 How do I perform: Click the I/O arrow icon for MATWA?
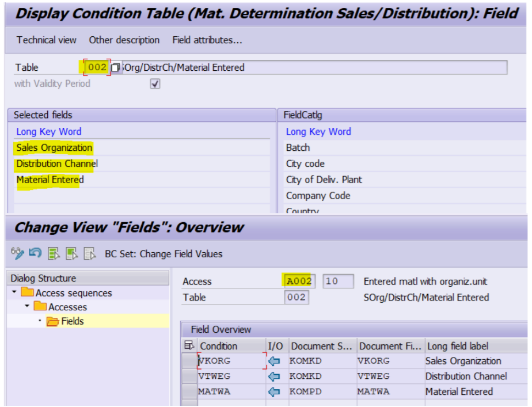tap(275, 391)
